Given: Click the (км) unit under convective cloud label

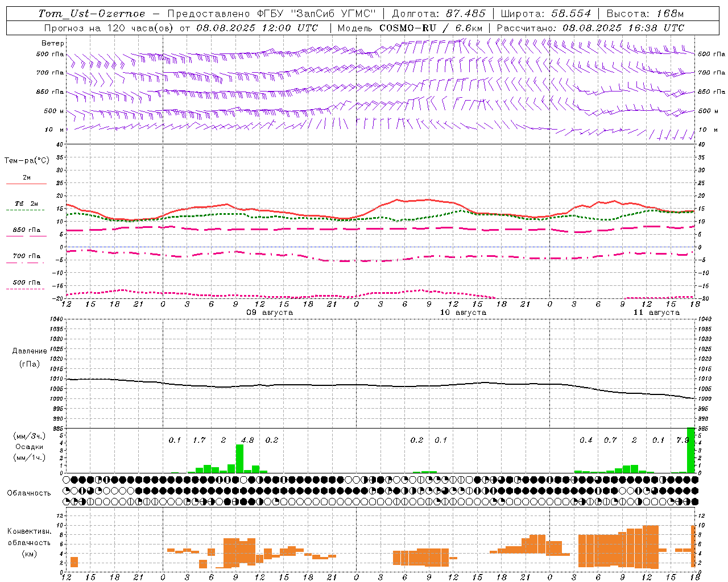Looking at the screenshot, I should tap(30, 554).
